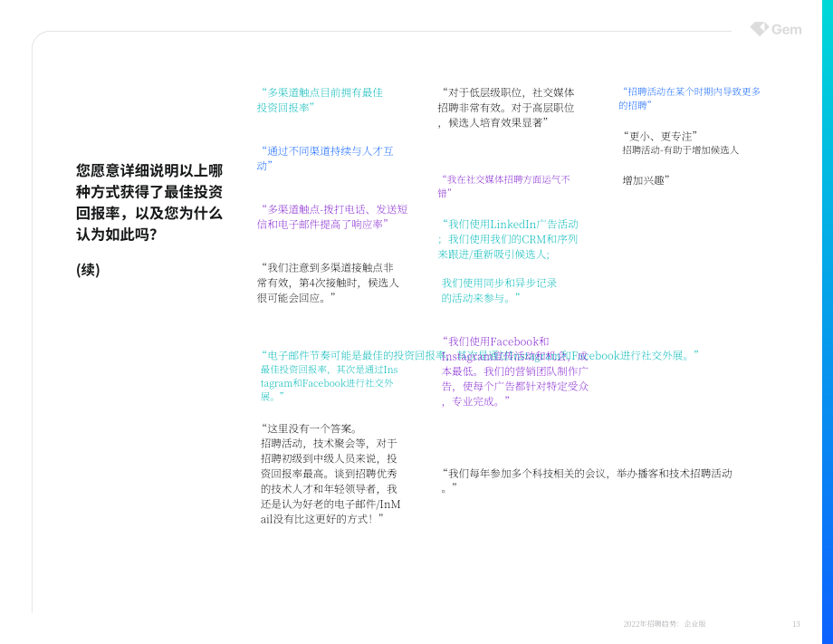Select quote “我在社交媒体招聘方面运气不错”

click(x=504, y=186)
